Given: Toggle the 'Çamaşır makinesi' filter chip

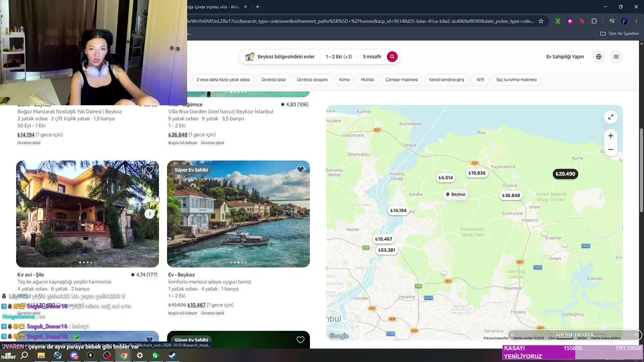Looking at the screenshot, I should tap(401, 79).
